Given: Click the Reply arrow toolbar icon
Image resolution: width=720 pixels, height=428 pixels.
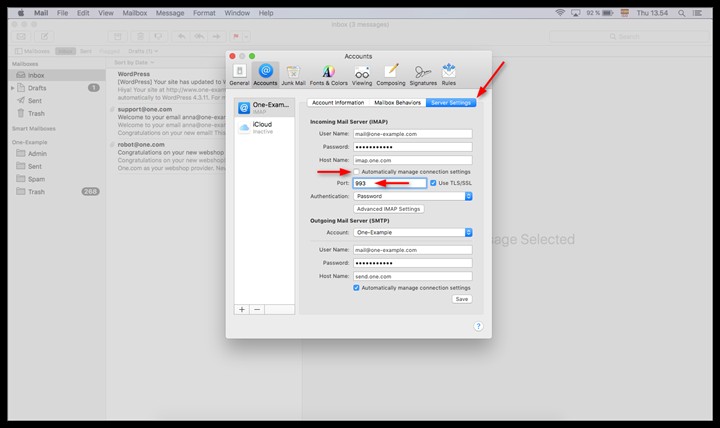Looking at the screenshot, I should point(182,36).
